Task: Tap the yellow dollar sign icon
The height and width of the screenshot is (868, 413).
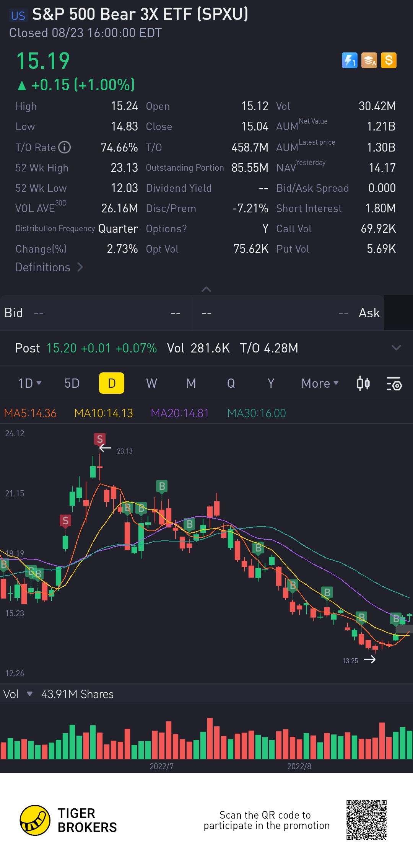Action: (x=389, y=60)
